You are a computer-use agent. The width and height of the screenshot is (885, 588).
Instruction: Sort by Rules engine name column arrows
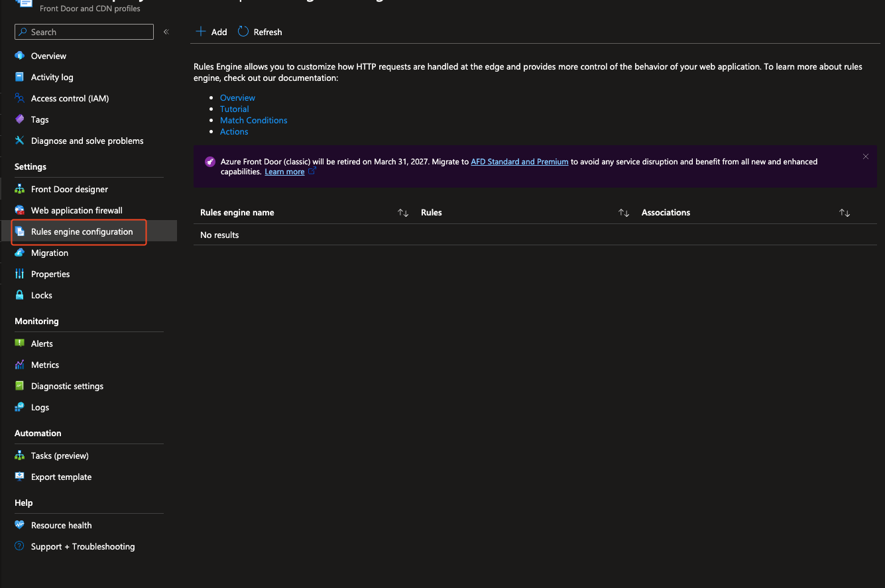click(403, 213)
